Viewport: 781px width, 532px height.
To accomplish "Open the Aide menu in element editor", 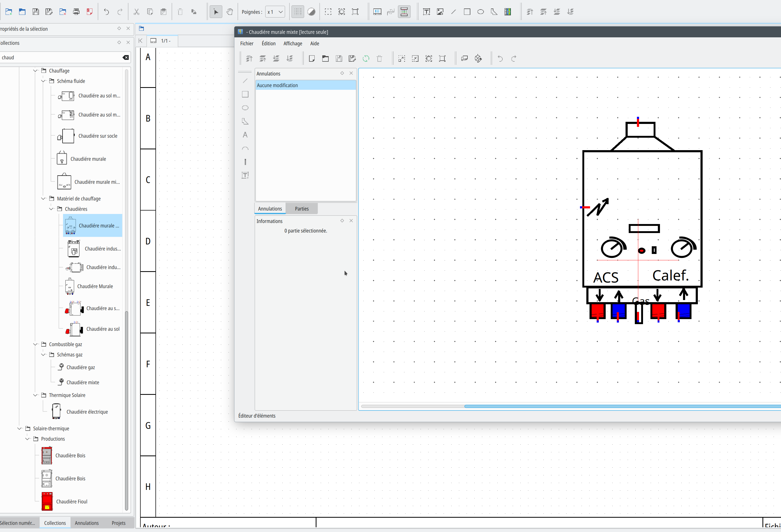I will coord(315,43).
